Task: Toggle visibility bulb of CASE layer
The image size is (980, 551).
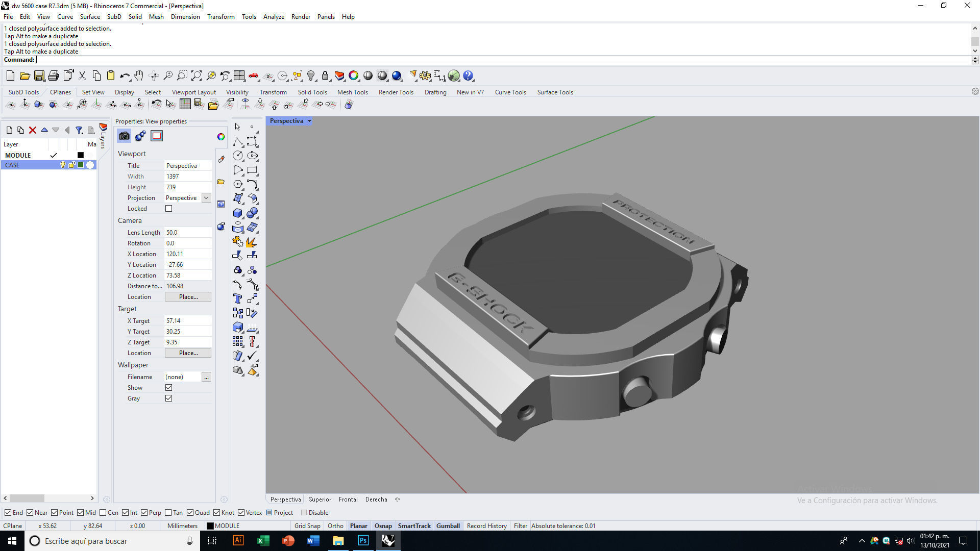Action: click(63, 165)
